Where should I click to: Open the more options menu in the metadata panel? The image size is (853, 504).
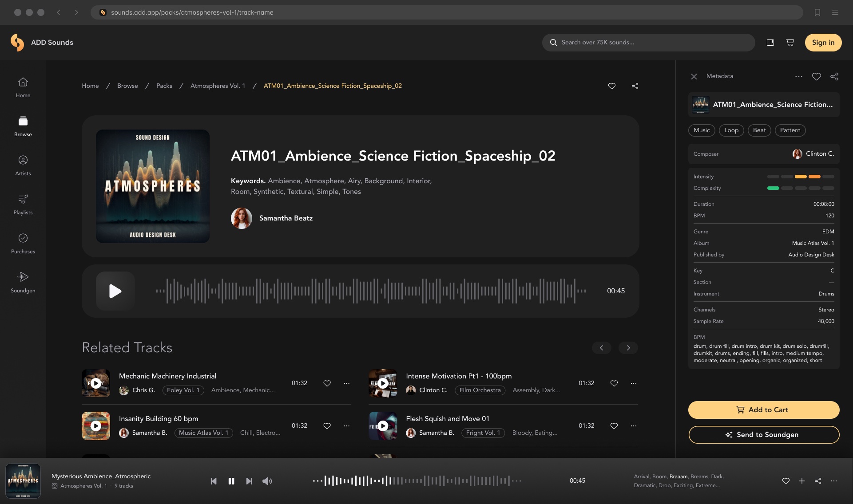(x=798, y=76)
